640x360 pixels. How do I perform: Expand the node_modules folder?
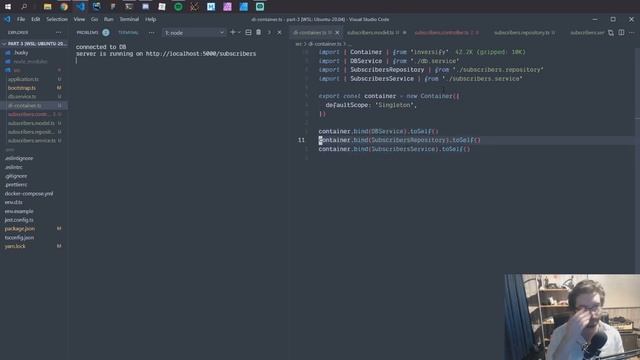click(30, 62)
